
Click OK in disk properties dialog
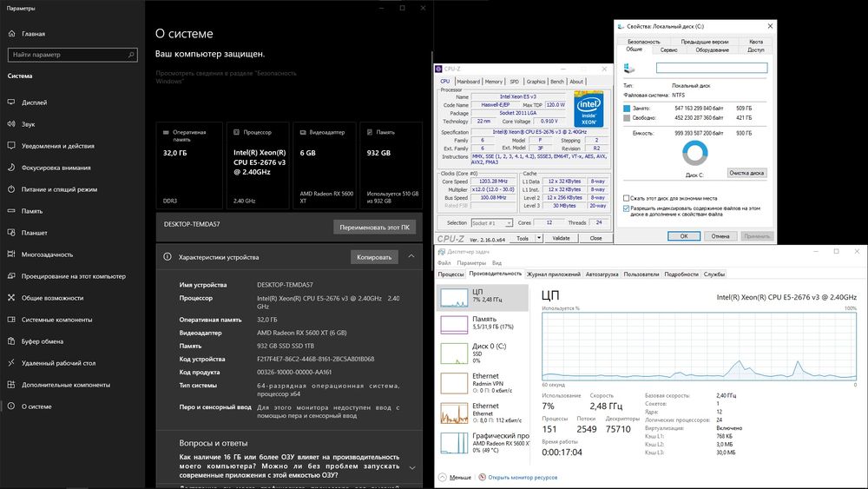[x=684, y=236]
